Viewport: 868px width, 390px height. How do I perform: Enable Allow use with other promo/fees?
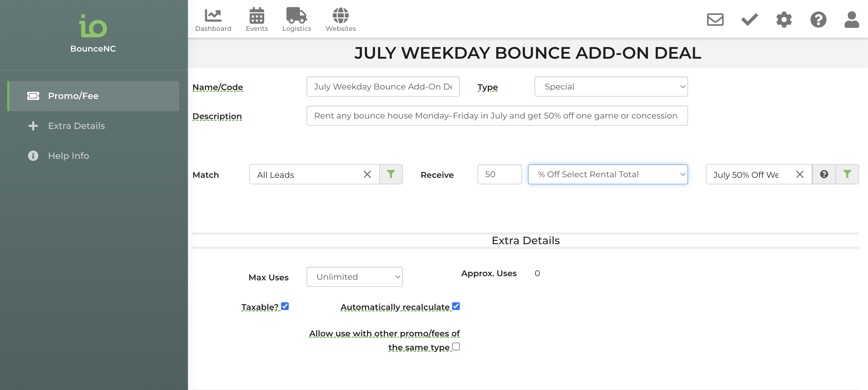[x=456, y=346]
